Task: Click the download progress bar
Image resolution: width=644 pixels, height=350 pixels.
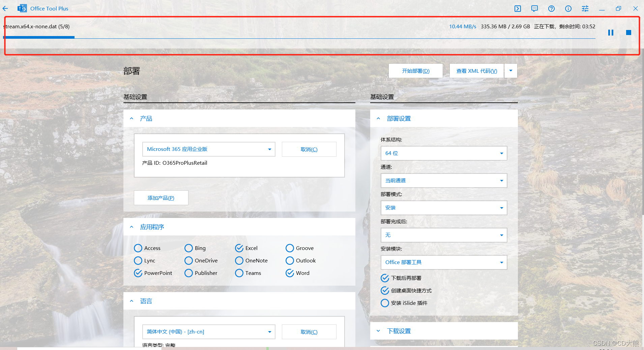Action: [x=299, y=37]
